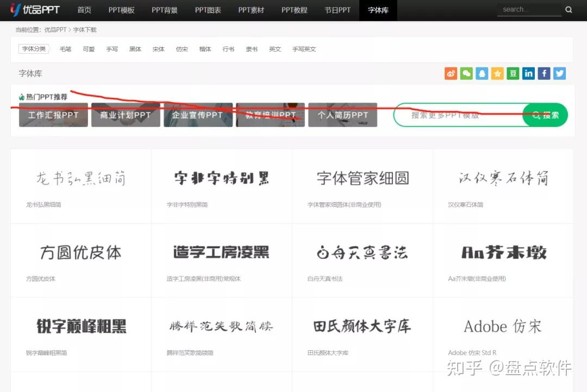The image size is (587, 392).
Task: Click the green 搜索 button
Action: click(546, 115)
